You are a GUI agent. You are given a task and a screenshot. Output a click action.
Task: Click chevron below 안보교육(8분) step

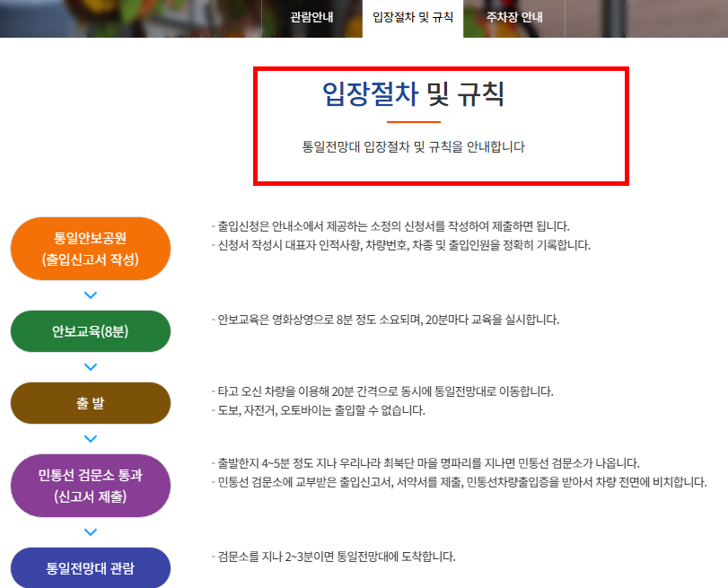tap(91, 367)
